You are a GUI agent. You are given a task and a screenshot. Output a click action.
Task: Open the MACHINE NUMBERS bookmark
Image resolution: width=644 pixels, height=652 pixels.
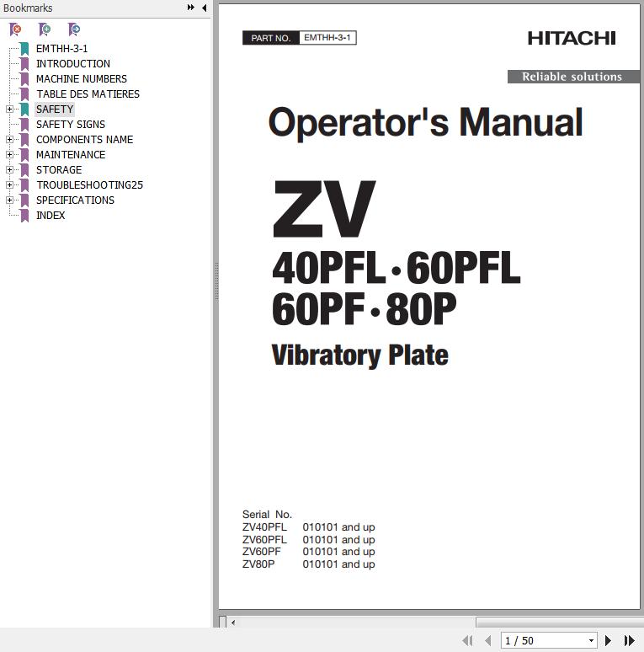coord(82,79)
